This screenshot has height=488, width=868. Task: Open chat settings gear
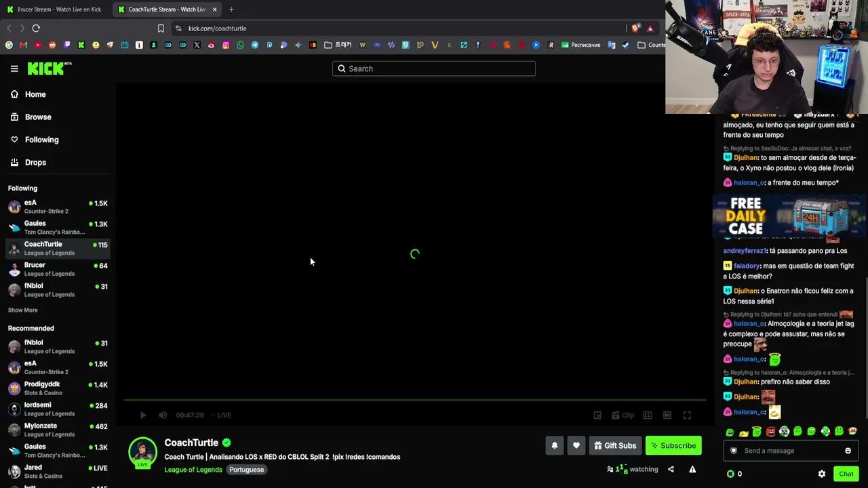point(822,474)
